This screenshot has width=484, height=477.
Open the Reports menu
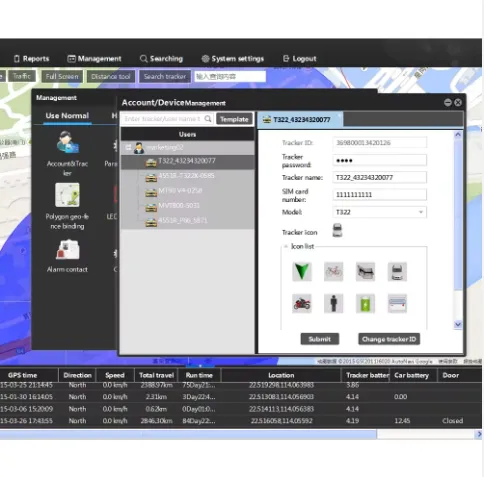[32, 59]
